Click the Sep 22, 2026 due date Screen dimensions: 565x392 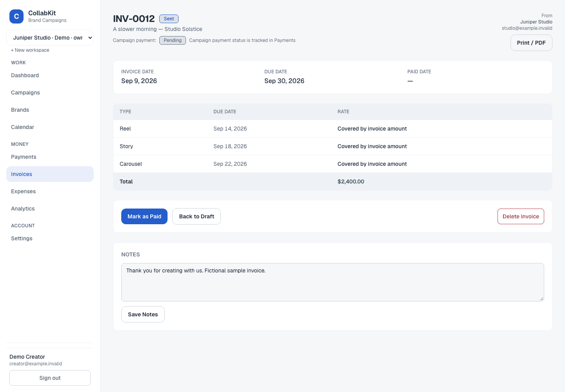click(x=230, y=164)
